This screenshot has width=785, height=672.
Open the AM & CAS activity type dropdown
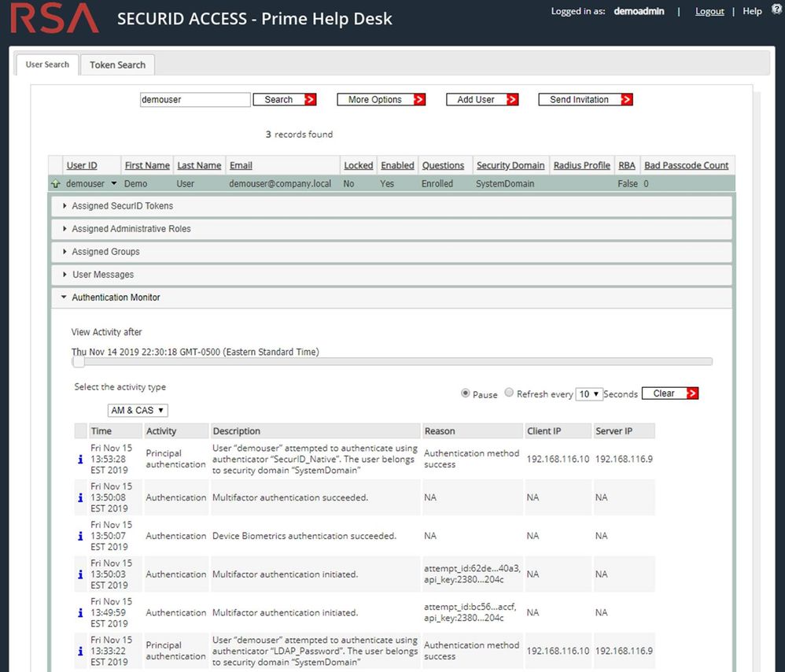pyautogui.click(x=138, y=411)
